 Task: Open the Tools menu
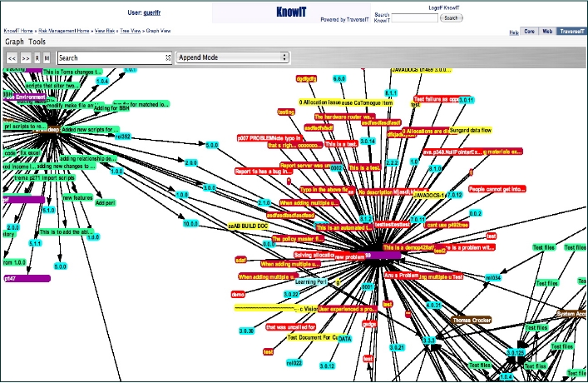(37, 41)
